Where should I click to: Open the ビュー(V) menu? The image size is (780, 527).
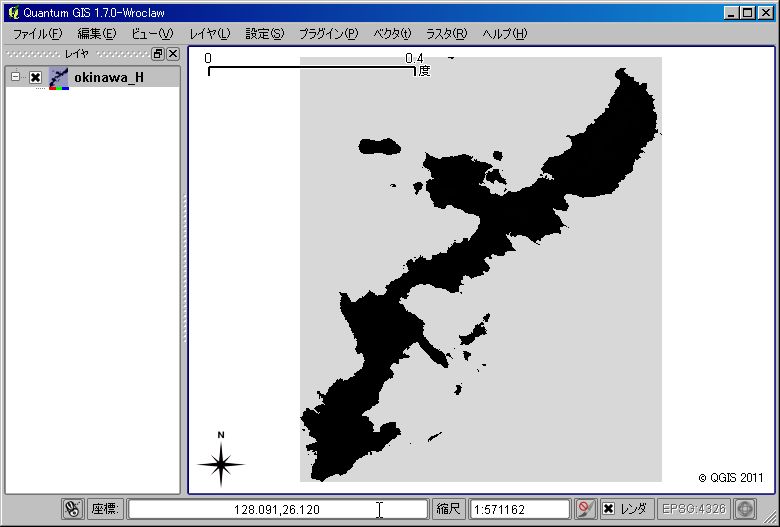[152, 34]
